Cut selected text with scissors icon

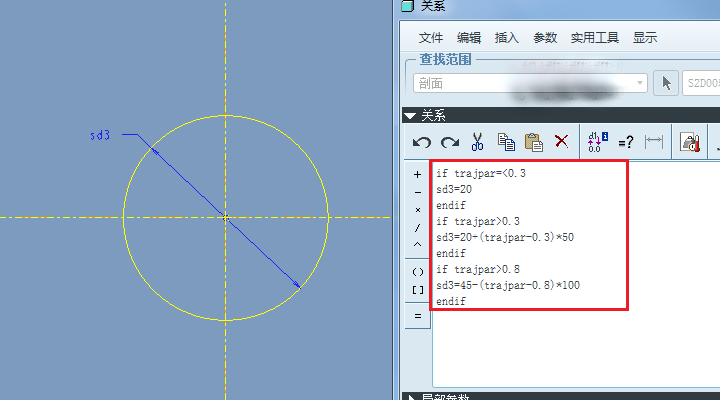coord(478,142)
